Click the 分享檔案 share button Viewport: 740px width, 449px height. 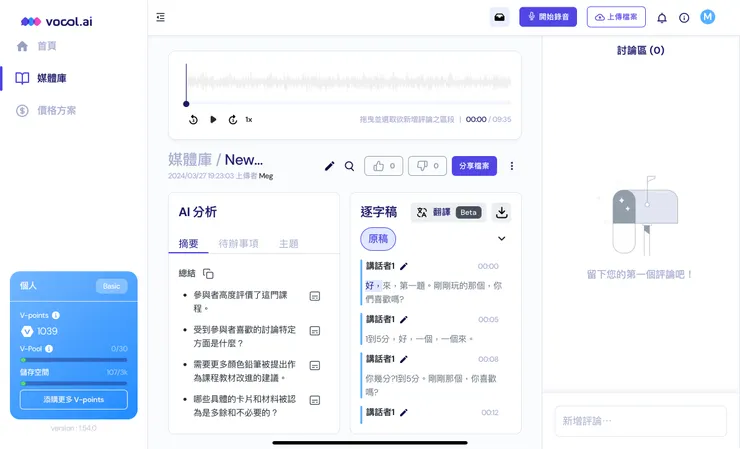pos(474,166)
